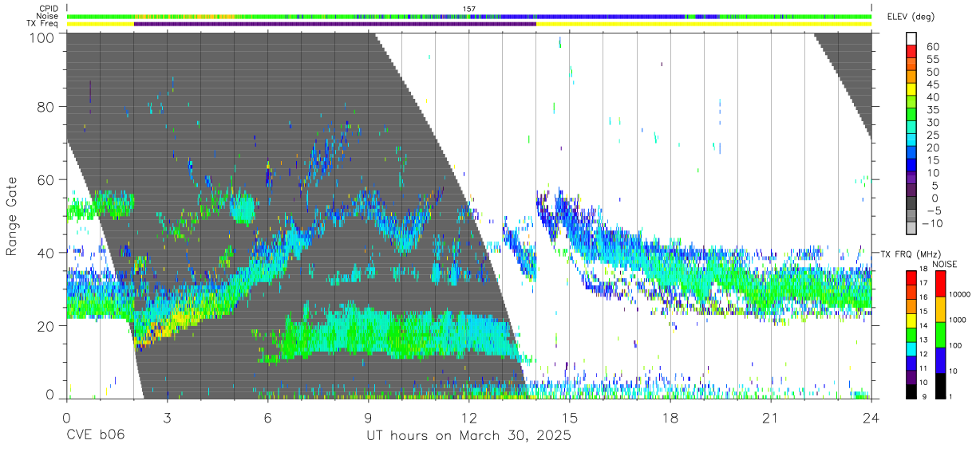
Task: Click the CVE b06 radar beam label
Action: point(95,436)
